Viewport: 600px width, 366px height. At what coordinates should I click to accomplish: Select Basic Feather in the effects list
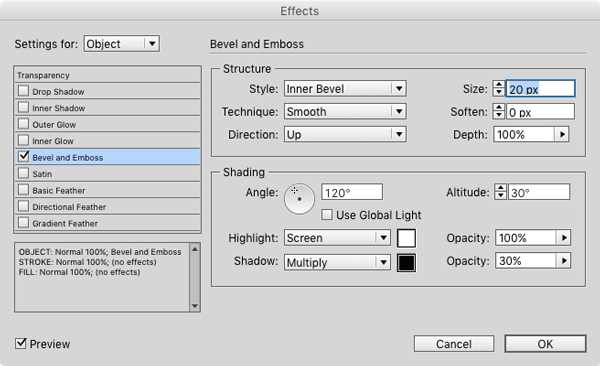(108, 190)
